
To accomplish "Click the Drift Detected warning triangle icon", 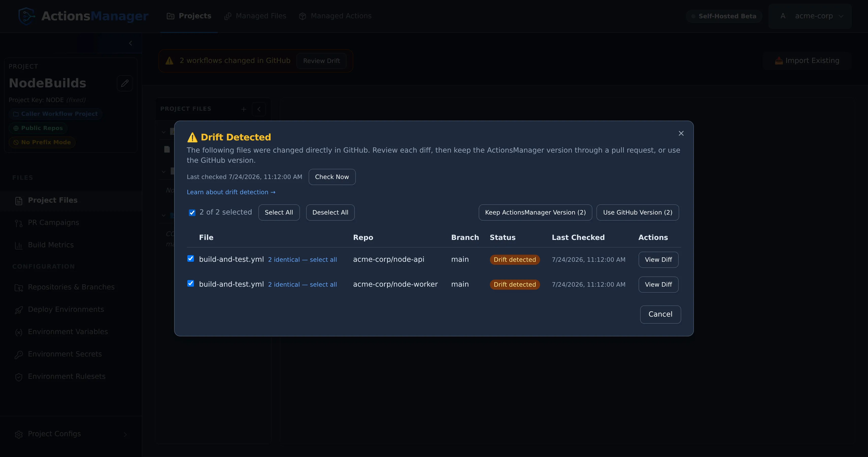I will click(x=192, y=137).
